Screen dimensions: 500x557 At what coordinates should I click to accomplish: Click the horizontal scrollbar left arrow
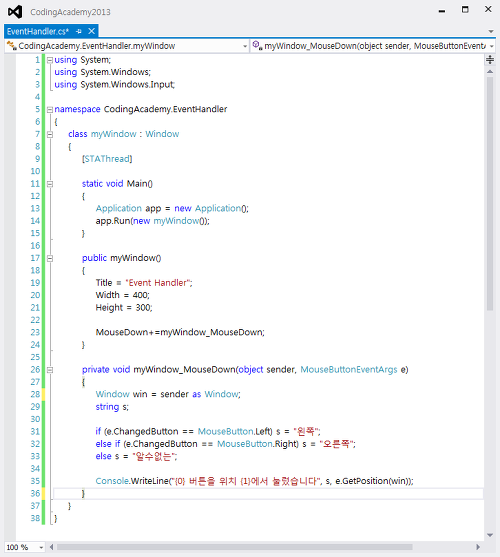[x=51, y=547]
